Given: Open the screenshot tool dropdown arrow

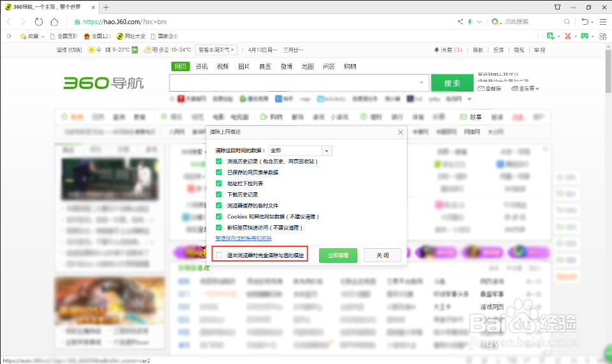Looking at the screenshot, I should (575, 37).
